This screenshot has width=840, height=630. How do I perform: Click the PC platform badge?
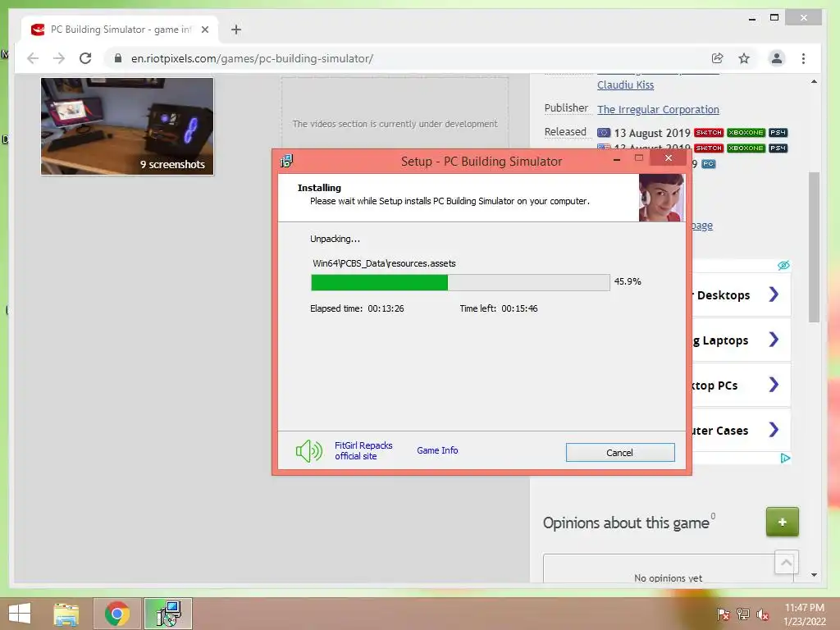[x=708, y=164]
